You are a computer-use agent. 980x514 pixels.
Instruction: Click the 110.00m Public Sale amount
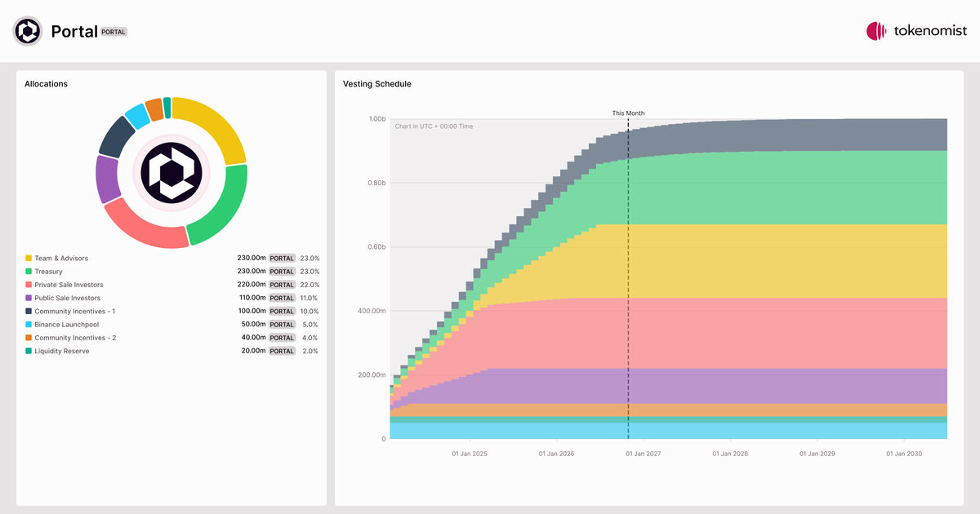pyautogui.click(x=252, y=298)
